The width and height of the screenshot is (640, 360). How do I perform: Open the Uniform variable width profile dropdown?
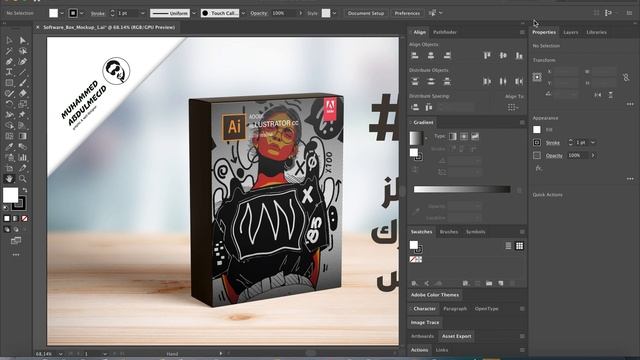tap(194, 13)
